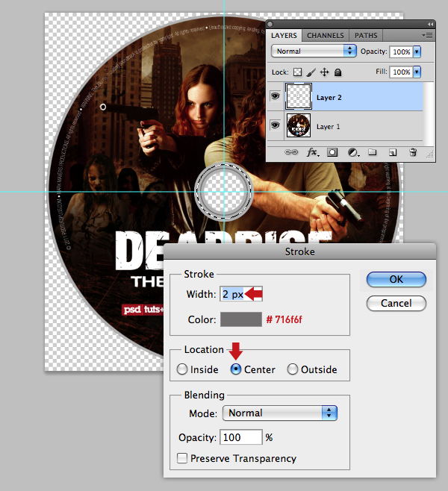Click the Link layers icon
448x491 pixels.
pos(291,152)
